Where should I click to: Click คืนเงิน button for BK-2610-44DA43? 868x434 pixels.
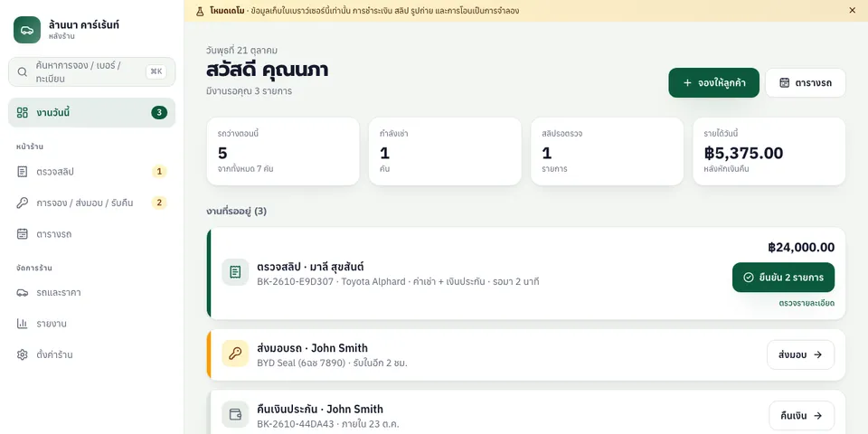pyautogui.click(x=802, y=416)
